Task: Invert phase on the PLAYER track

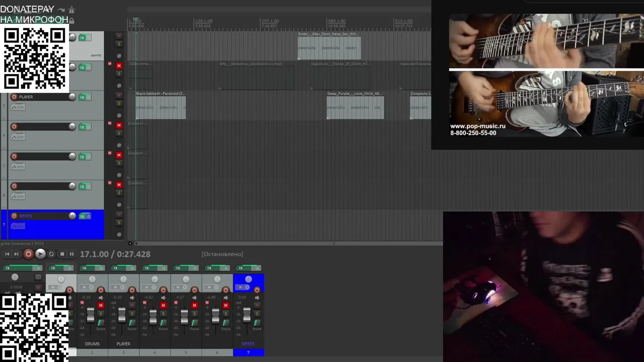Action: [x=119, y=115]
